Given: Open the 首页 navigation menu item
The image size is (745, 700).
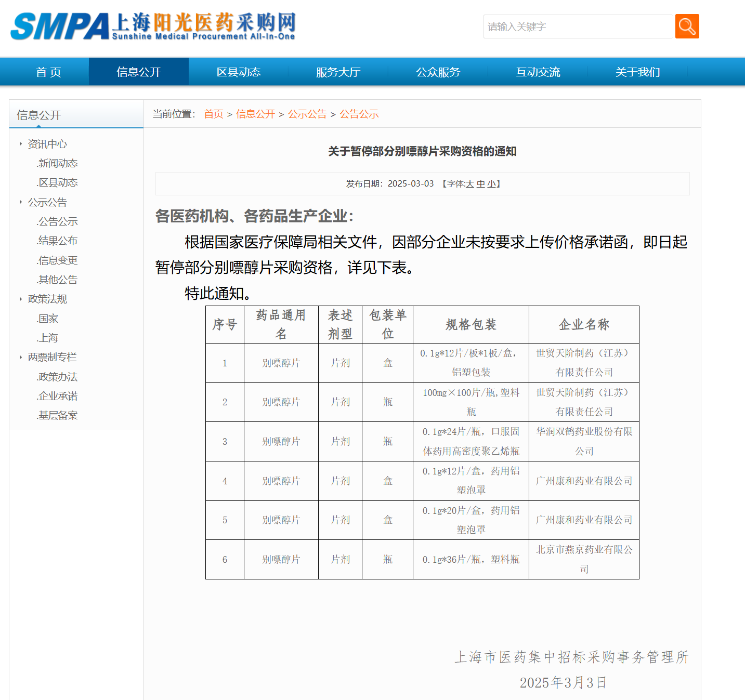Looking at the screenshot, I should 48,72.
